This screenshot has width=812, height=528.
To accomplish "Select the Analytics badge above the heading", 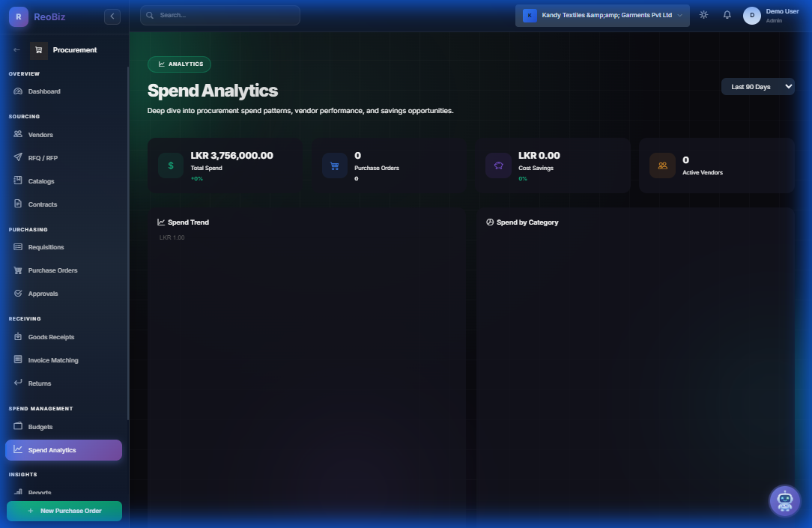I will point(179,64).
